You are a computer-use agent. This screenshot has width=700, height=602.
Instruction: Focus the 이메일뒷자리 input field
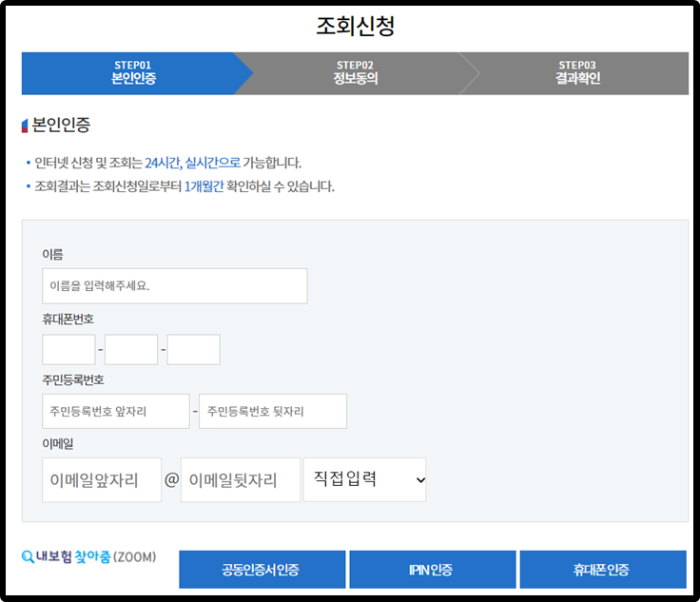[x=241, y=479]
